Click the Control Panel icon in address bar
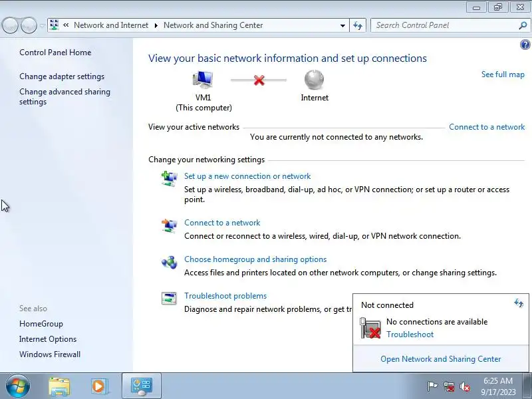532x399 pixels. coord(54,25)
